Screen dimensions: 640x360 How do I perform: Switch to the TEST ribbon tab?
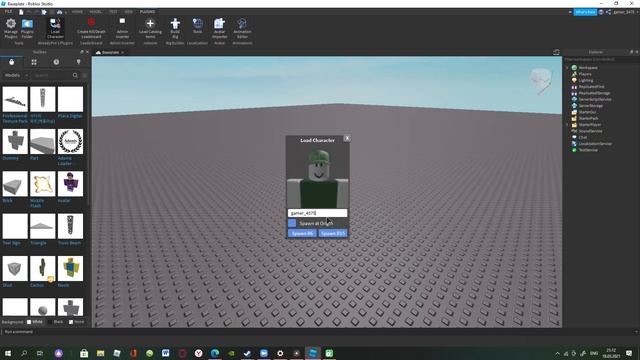pyautogui.click(x=113, y=12)
